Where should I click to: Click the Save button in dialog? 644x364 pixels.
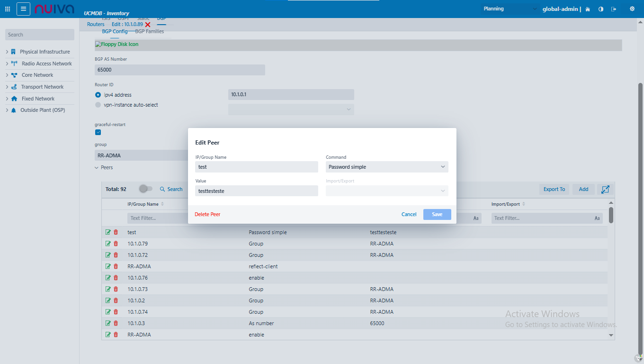pos(437,214)
